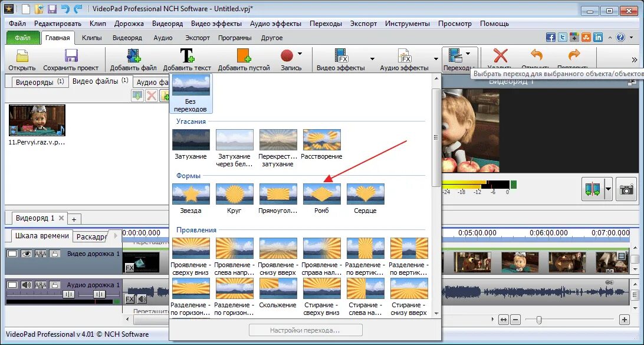Click the blue undo arrow in the title bar

64,9
